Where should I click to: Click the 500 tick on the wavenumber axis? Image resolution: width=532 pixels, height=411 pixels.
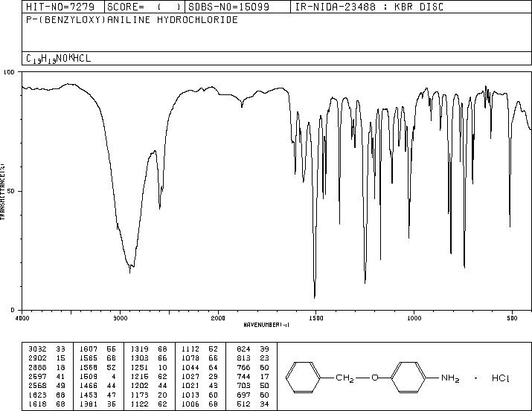pos(512,318)
